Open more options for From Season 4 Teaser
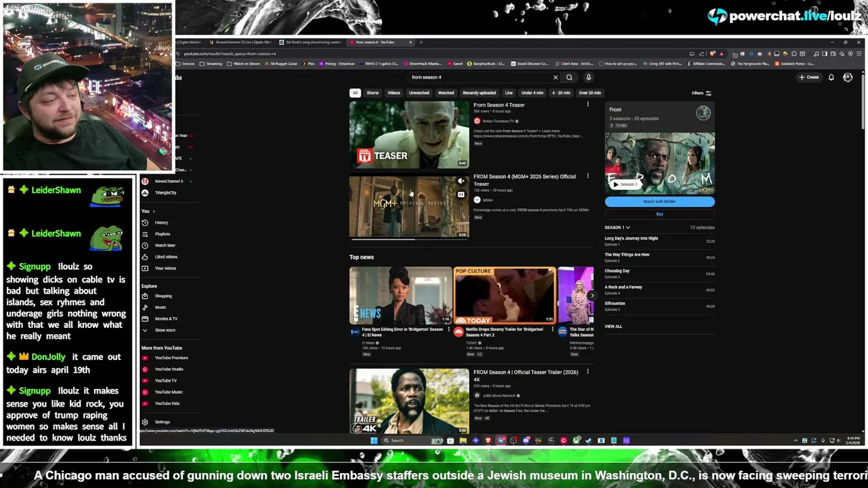This screenshot has width=868, height=488. [588, 104]
